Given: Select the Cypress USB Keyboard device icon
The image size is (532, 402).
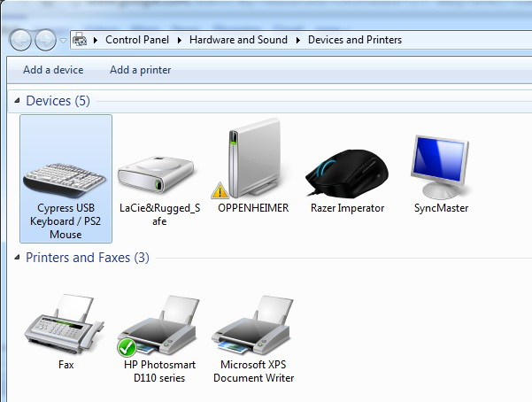Looking at the screenshot, I should [65, 180].
